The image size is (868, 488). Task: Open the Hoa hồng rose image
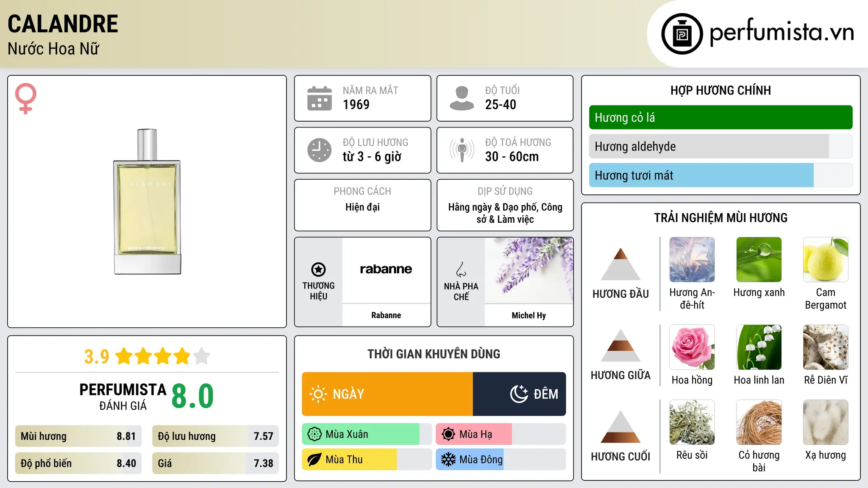(x=692, y=347)
